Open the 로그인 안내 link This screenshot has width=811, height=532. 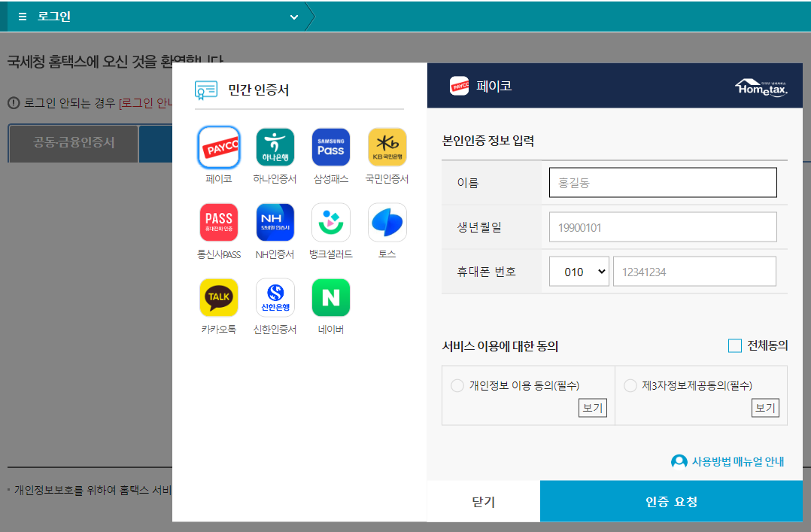tap(146, 103)
